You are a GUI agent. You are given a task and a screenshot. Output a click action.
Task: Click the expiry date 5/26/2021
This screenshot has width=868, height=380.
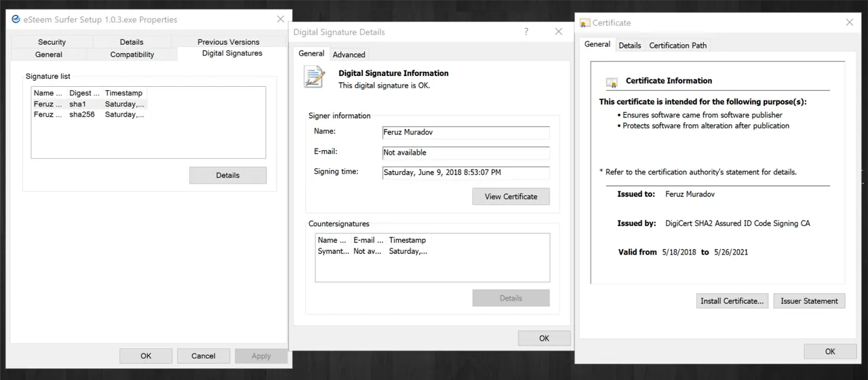pos(731,252)
